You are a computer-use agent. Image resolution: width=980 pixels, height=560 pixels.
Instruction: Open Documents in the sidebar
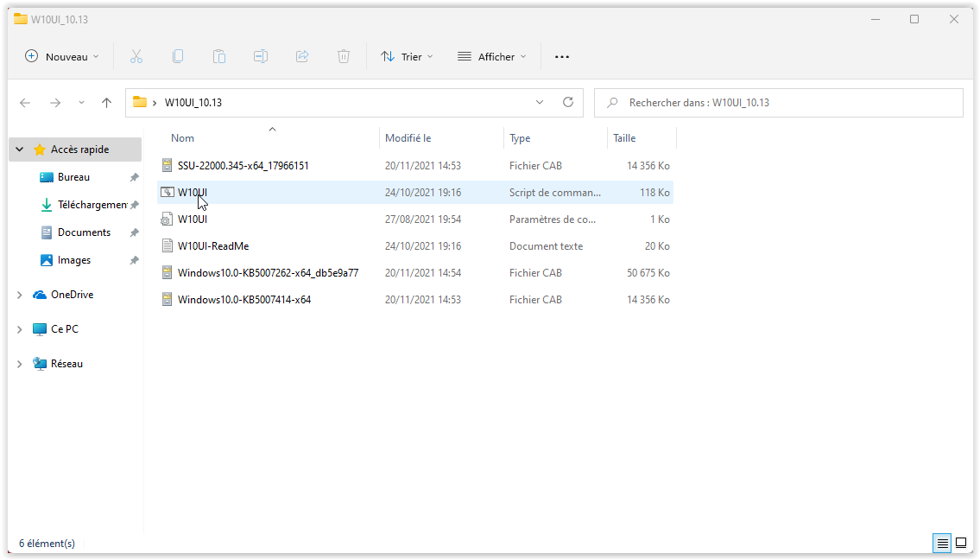point(84,232)
